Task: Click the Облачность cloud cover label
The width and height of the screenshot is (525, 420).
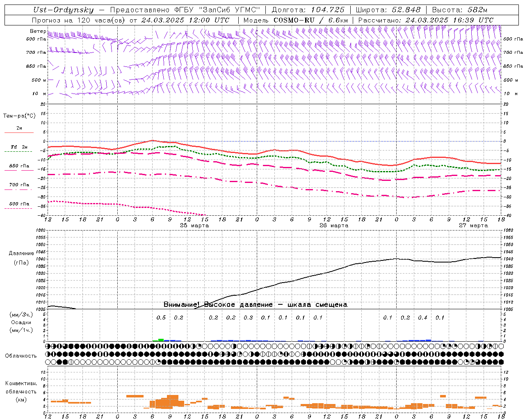Action: point(21,356)
